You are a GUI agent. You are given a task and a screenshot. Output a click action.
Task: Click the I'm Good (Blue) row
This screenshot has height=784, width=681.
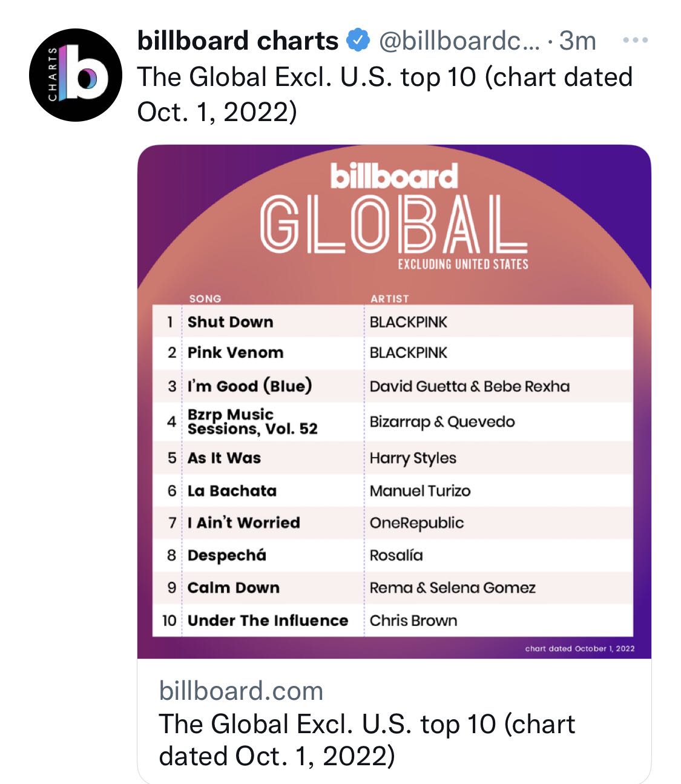click(x=393, y=386)
